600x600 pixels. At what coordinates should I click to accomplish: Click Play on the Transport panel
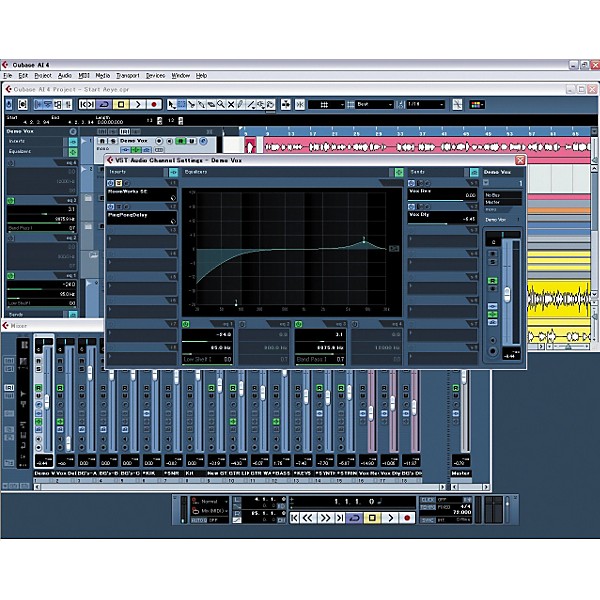(x=390, y=518)
